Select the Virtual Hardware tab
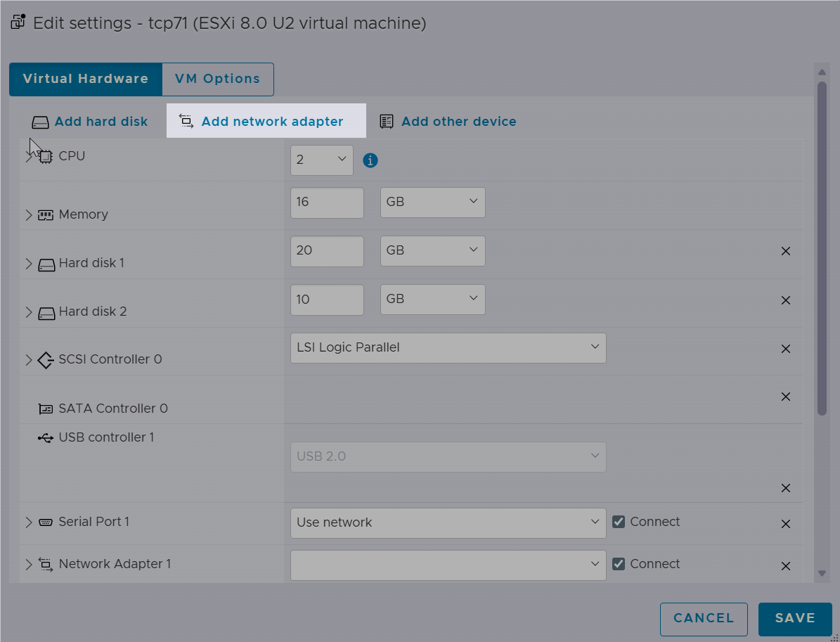 coord(86,79)
